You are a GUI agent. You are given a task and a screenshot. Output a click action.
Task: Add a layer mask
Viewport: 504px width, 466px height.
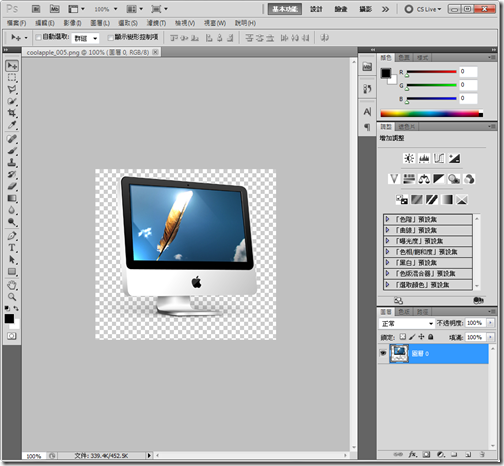pos(426,454)
